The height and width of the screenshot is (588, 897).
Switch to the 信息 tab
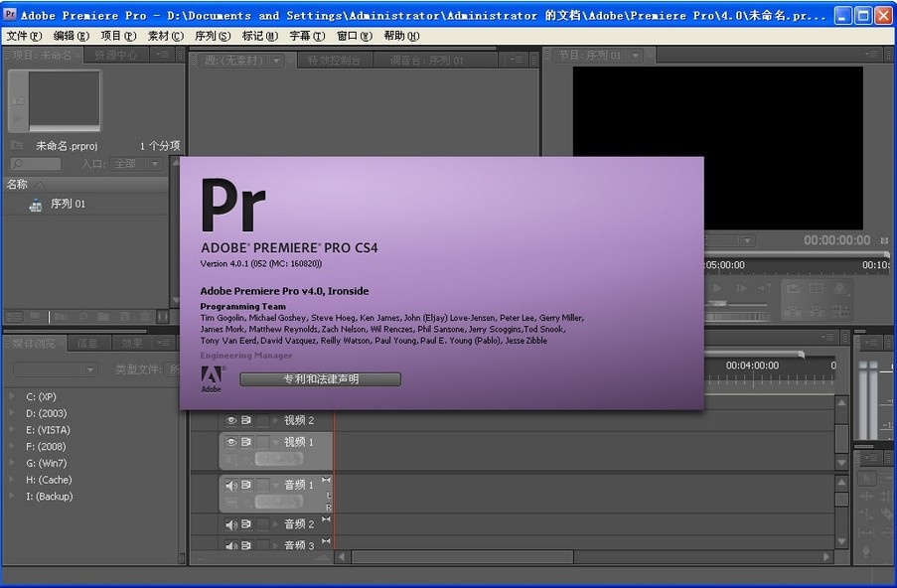click(87, 344)
